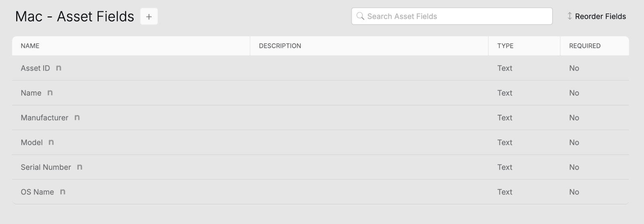Click the reorder arrows icon
The width and height of the screenshot is (644, 224).
tap(570, 16)
